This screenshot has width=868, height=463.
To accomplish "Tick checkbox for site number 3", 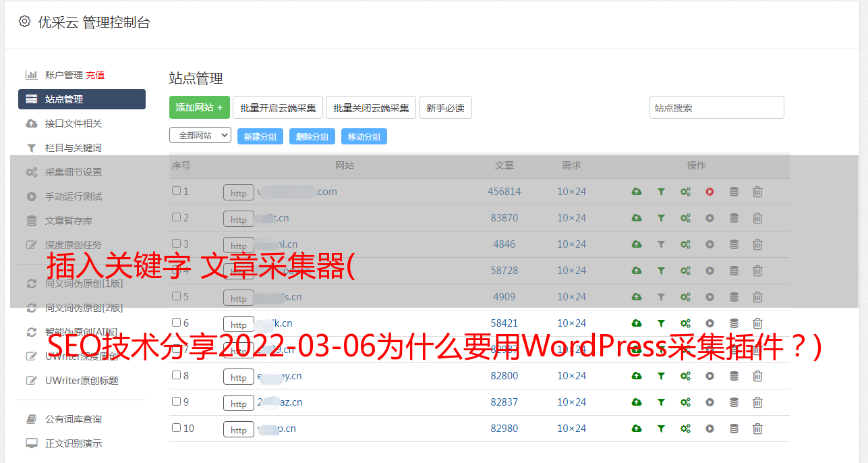I will pos(176,244).
